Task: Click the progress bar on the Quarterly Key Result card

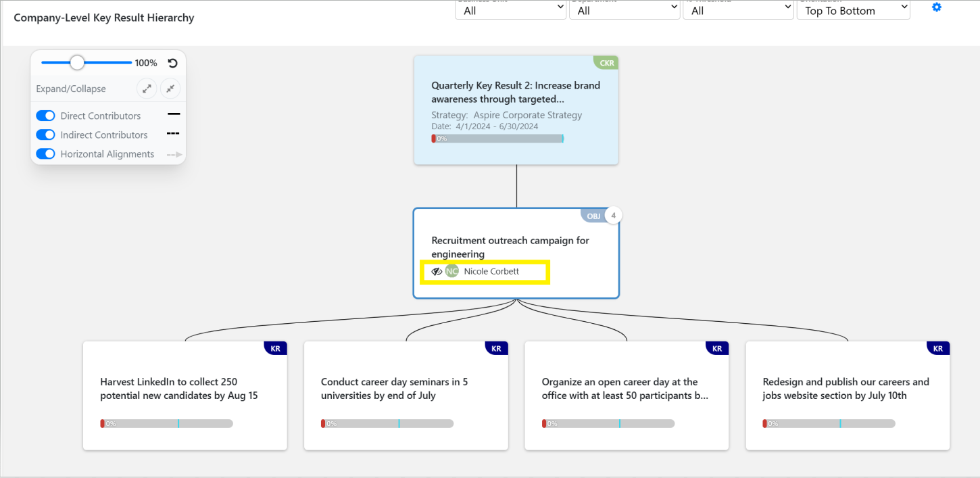Action: [x=497, y=139]
